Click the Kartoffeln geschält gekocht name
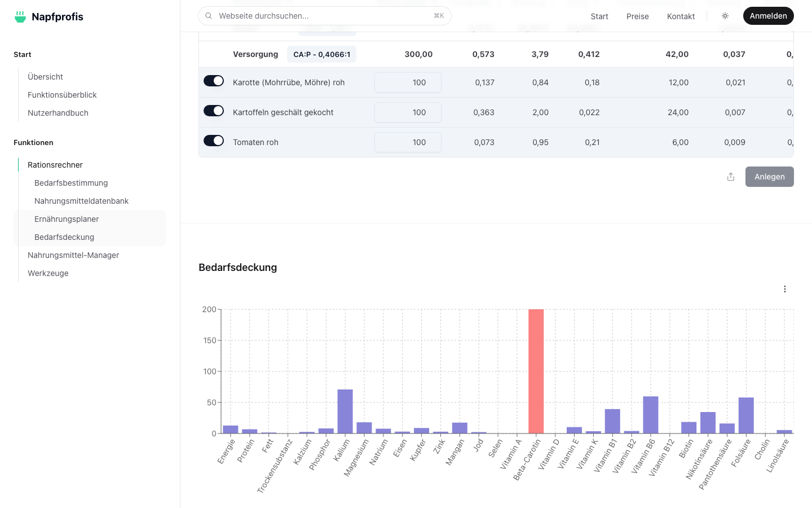The width and height of the screenshot is (812, 508). [283, 112]
